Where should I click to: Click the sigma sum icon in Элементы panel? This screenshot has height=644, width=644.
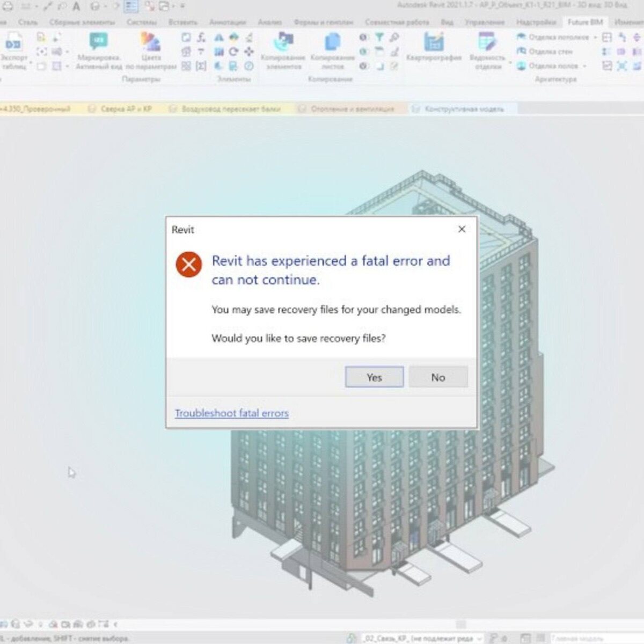201,66
